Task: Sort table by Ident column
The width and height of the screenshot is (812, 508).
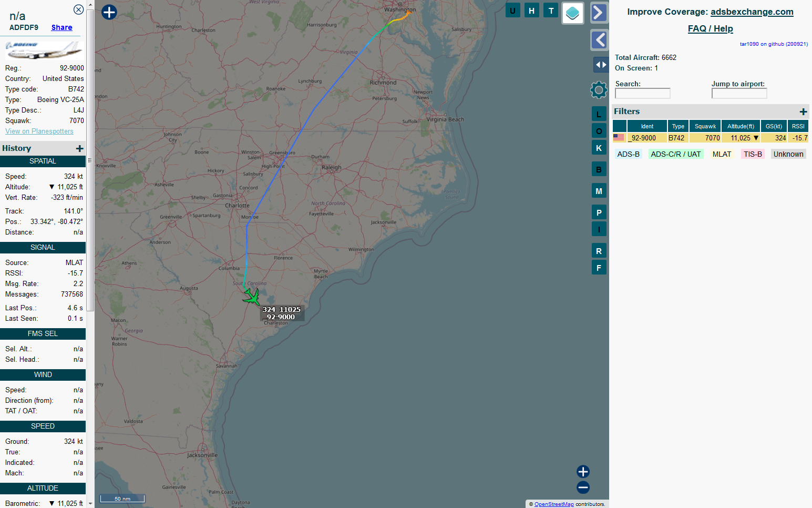Action: point(646,126)
